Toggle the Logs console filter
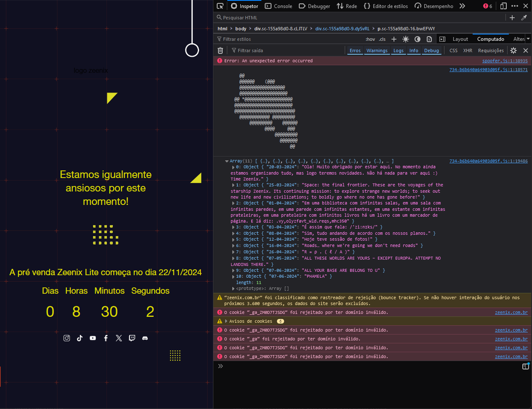Screen dimensions: 532x409 pyautogui.click(x=399, y=51)
